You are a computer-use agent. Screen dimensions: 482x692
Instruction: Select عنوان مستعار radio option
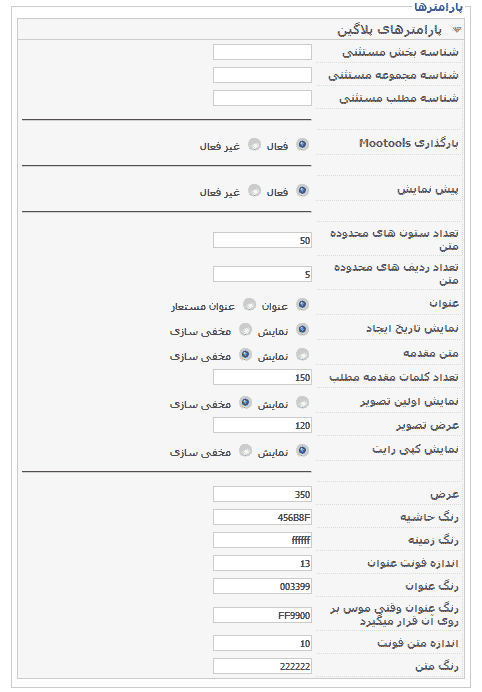point(249,305)
